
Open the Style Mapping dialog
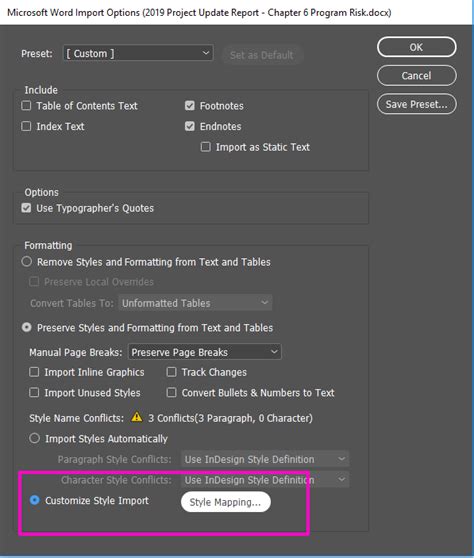226,502
